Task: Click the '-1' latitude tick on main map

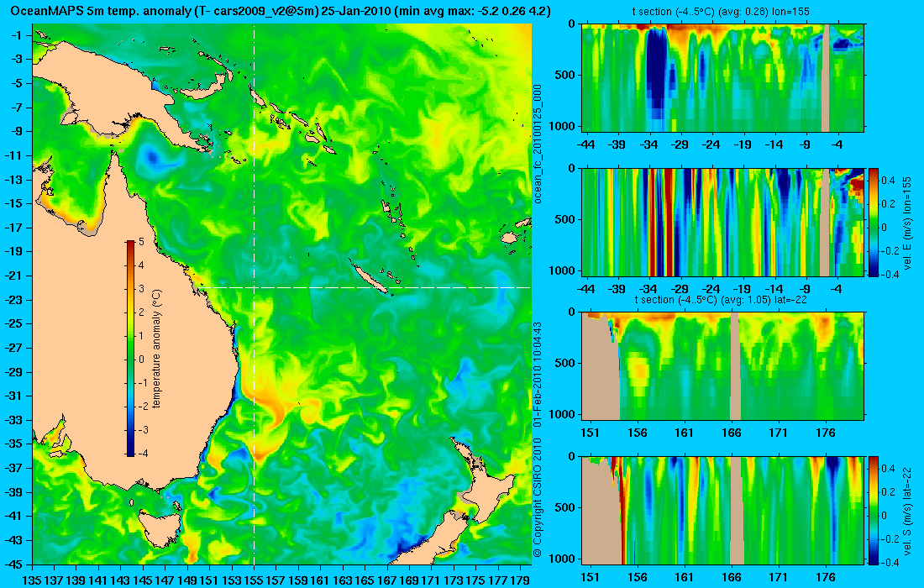Action: (x=17, y=35)
